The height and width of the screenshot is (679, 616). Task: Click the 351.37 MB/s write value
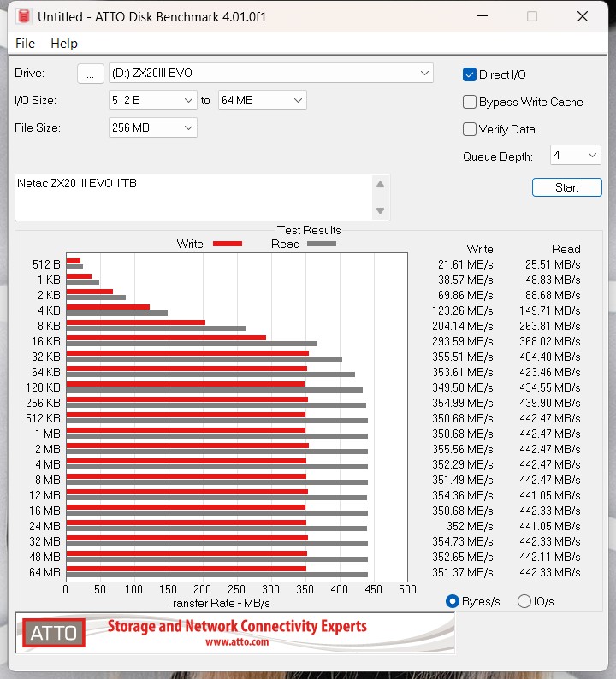pos(463,572)
